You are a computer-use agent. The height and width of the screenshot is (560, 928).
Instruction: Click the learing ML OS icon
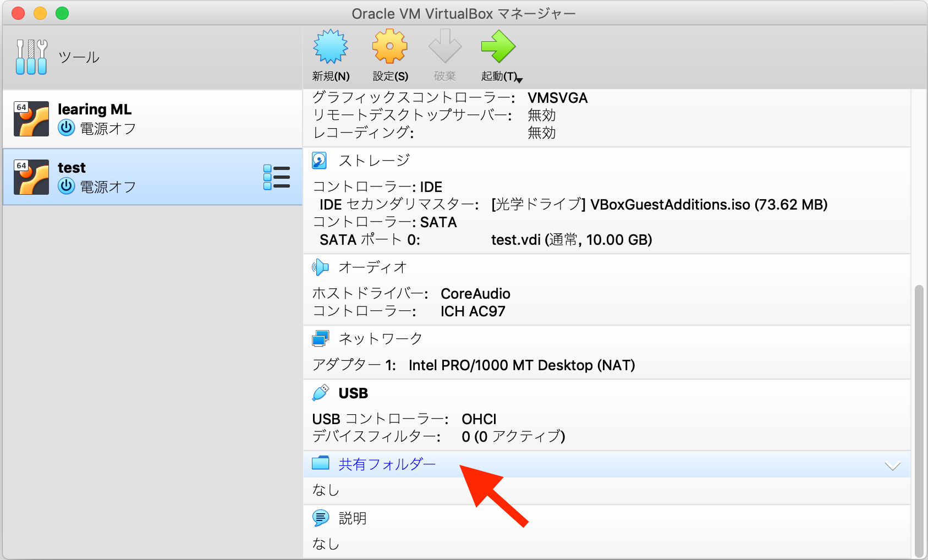tap(31, 118)
